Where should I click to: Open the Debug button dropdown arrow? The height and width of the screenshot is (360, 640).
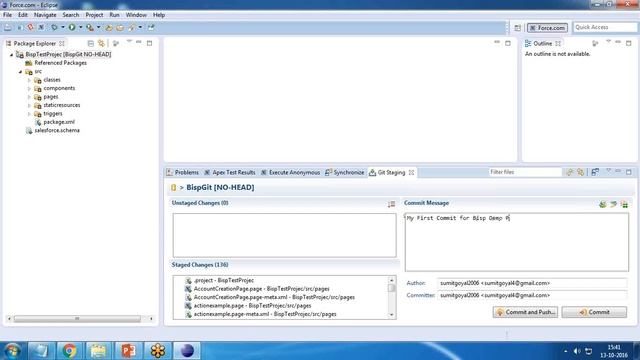pos(63,27)
